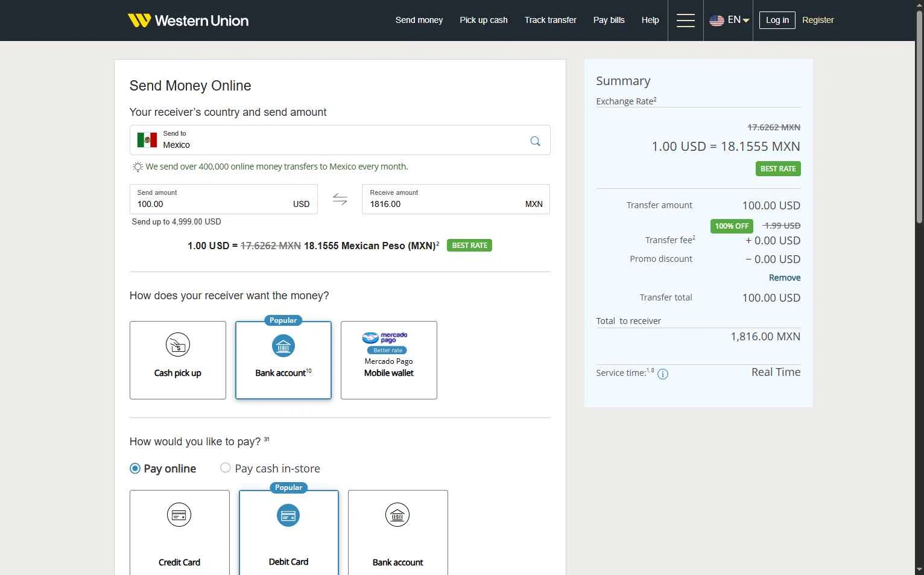Click the Send amount input field
Screen dimensions: 924x575
(224, 199)
